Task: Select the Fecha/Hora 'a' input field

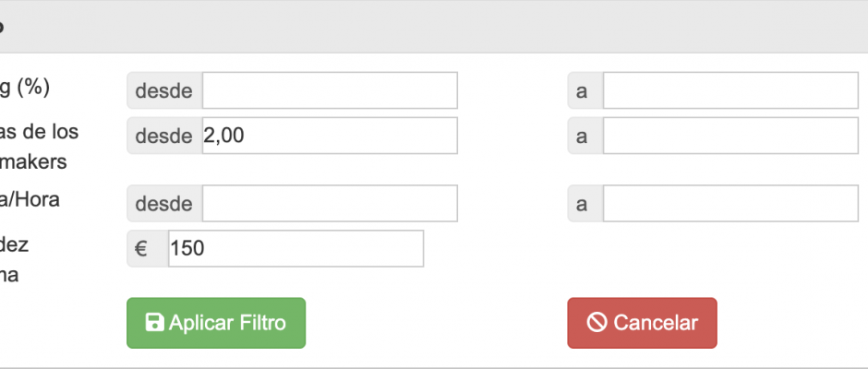Action: pyautogui.click(x=730, y=204)
